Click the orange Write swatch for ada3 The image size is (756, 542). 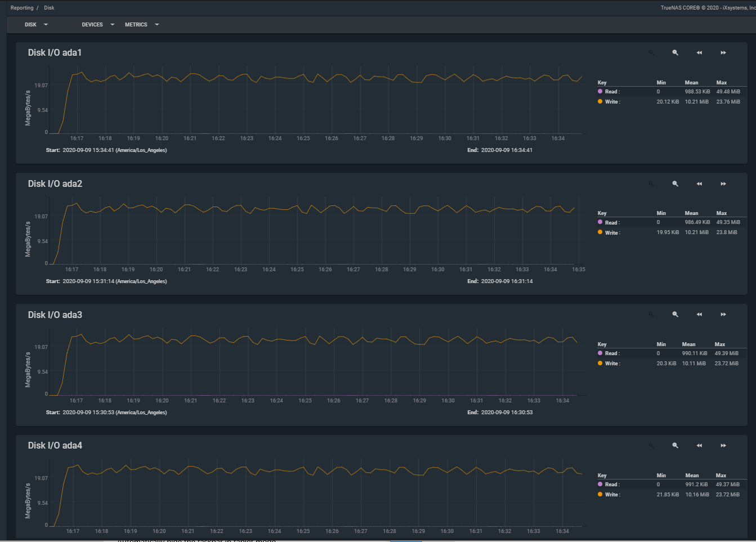click(x=600, y=363)
